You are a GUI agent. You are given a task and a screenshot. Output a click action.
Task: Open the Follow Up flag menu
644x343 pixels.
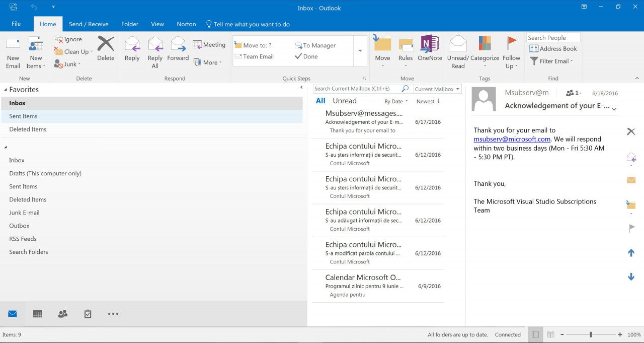[x=511, y=53]
